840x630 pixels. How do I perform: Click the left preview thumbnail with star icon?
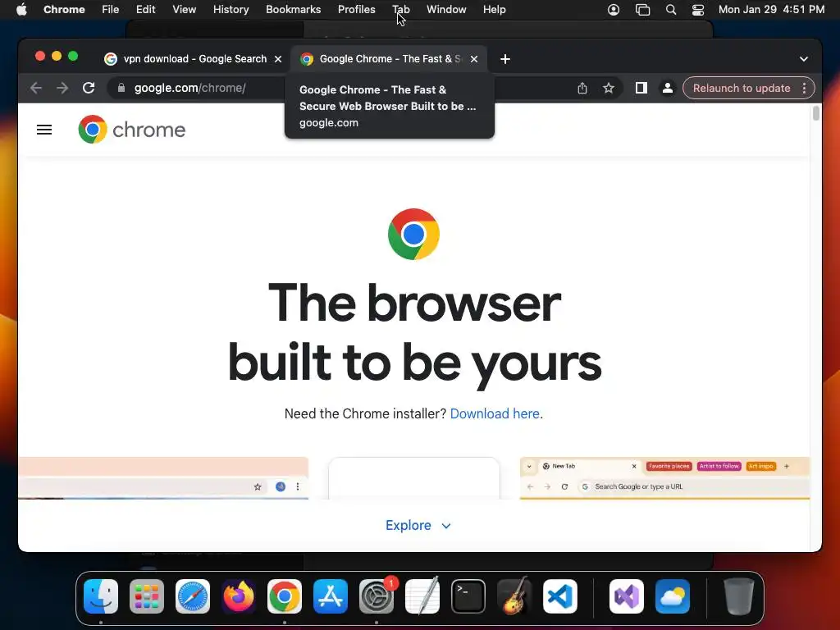163,478
